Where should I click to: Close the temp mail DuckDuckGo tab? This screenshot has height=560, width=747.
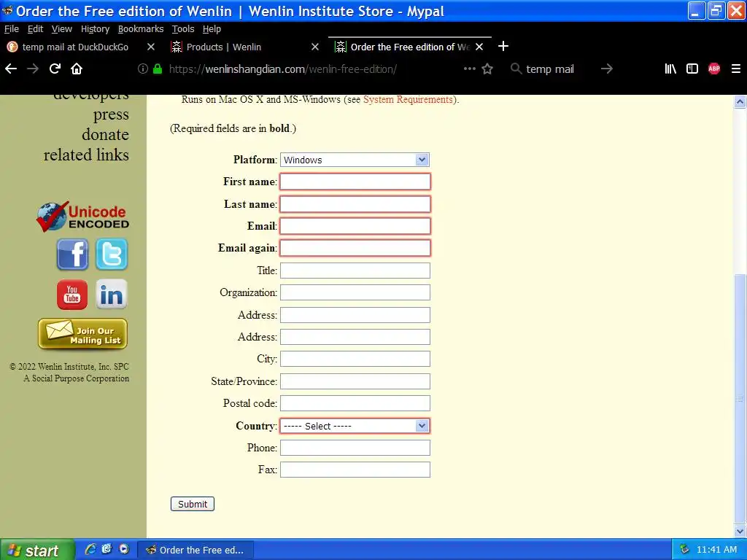[x=151, y=47]
